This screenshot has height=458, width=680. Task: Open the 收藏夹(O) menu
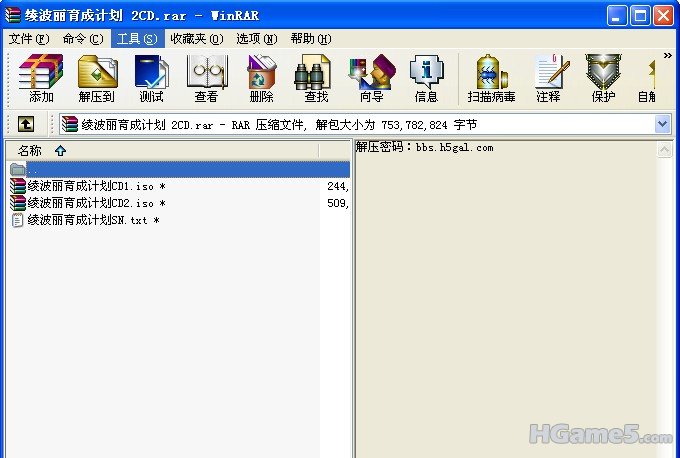point(196,39)
